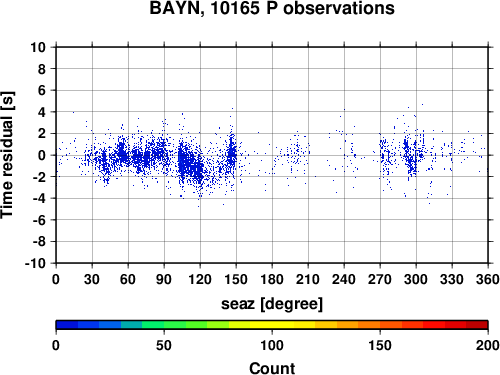Click the x-axis tick label 360

click(488, 279)
